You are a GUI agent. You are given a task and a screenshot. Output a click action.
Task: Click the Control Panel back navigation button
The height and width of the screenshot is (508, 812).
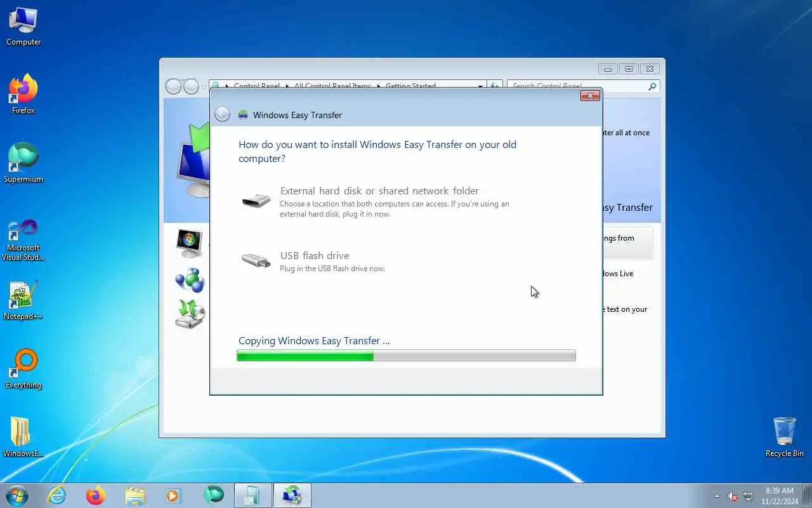(173, 86)
